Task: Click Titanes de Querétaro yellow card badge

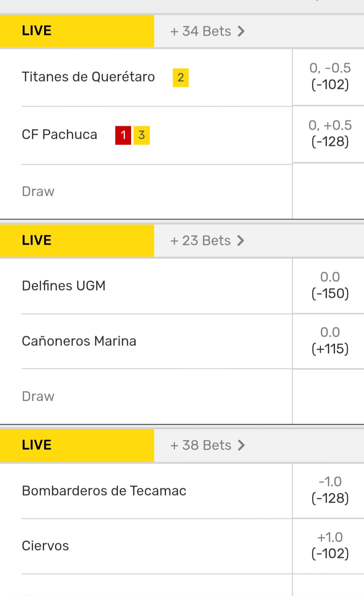Action: pyautogui.click(x=181, y=78)
